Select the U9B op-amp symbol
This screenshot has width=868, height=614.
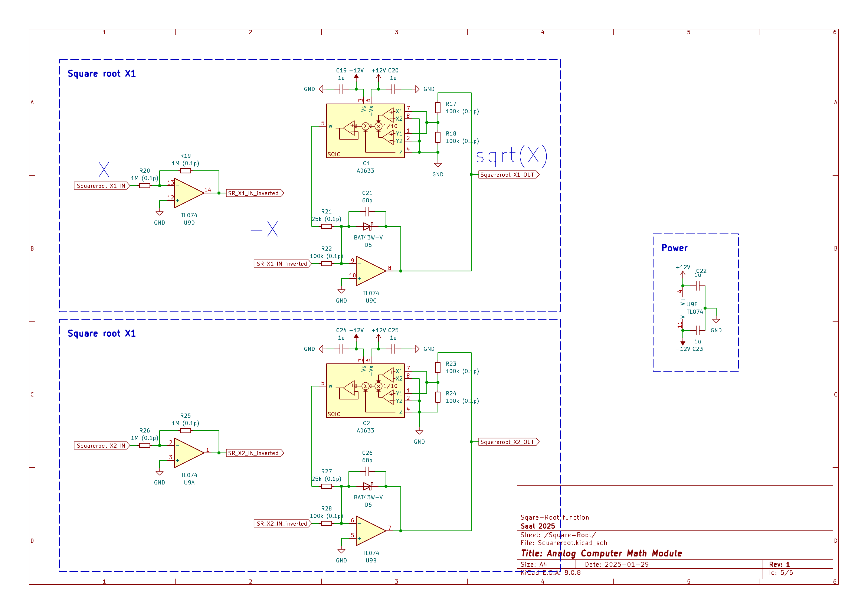tap(371, 531)
